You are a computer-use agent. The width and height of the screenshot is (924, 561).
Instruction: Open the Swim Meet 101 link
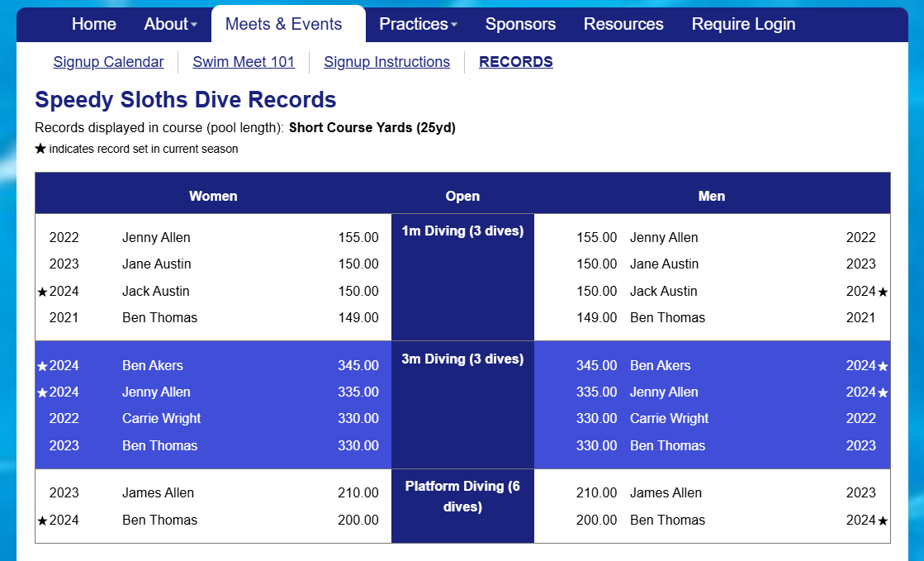pyautogui.click(x=244, y=62)
